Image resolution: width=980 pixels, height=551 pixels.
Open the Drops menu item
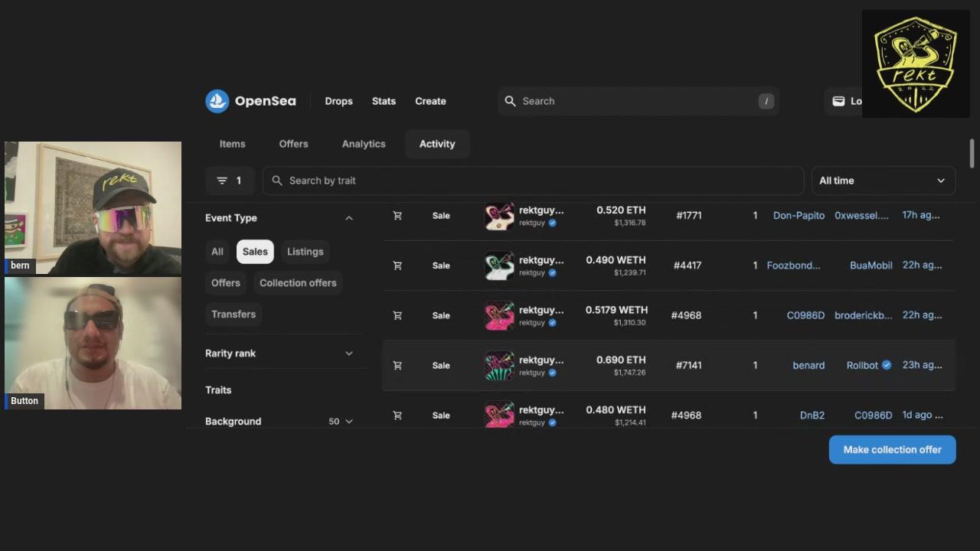point(338,101)
